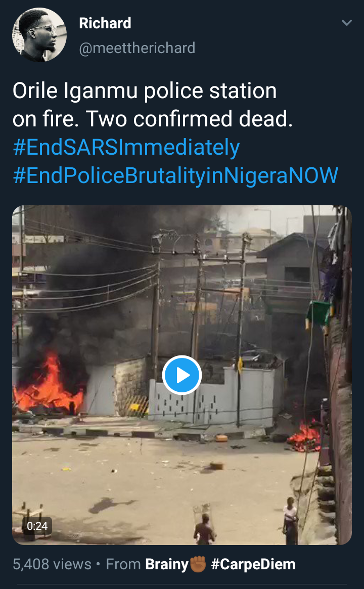Click the "Orile Iganmu police station" text line

click(x=145, y=91)
